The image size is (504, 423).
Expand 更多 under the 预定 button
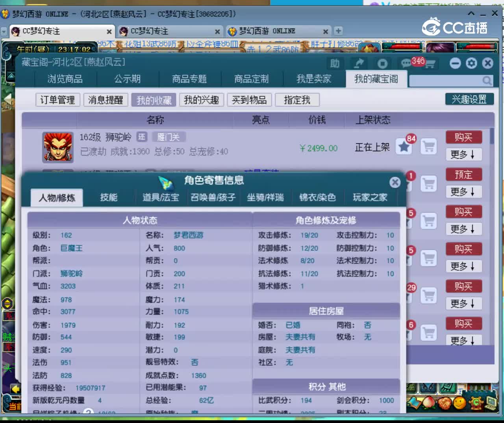tap(463, 192)
